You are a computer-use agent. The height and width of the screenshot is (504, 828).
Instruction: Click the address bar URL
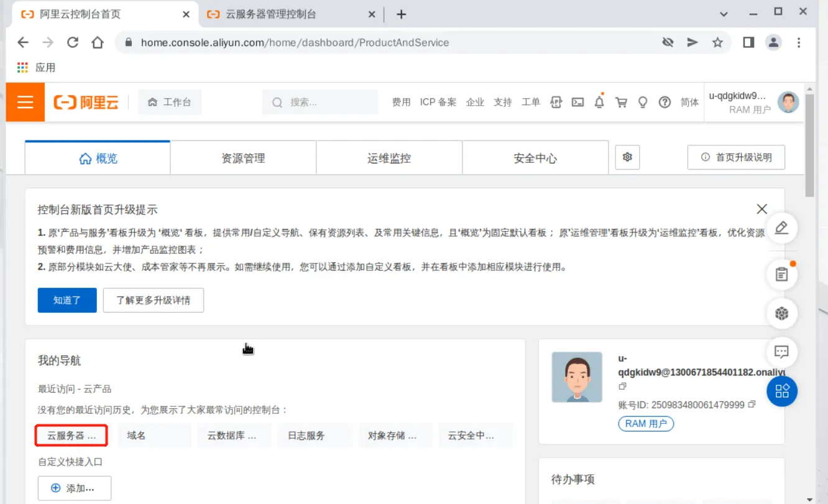pos(295,42)
